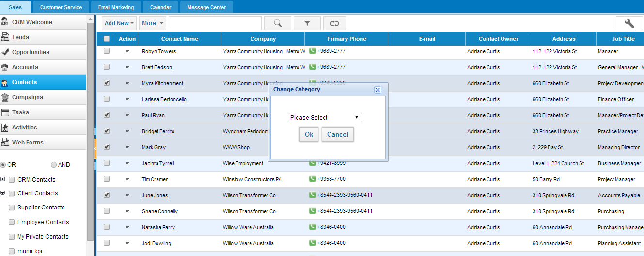The width and height of the screenshot is (644, 256).
Task: Open Campaigns in the sidebar
Action: pos(43,97)
